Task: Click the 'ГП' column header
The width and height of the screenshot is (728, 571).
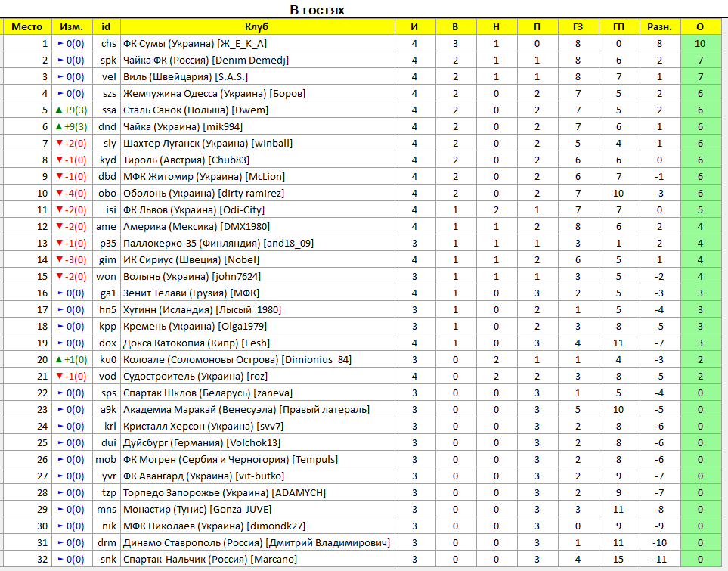Action: pyautogui.click(x=619, y=27)
